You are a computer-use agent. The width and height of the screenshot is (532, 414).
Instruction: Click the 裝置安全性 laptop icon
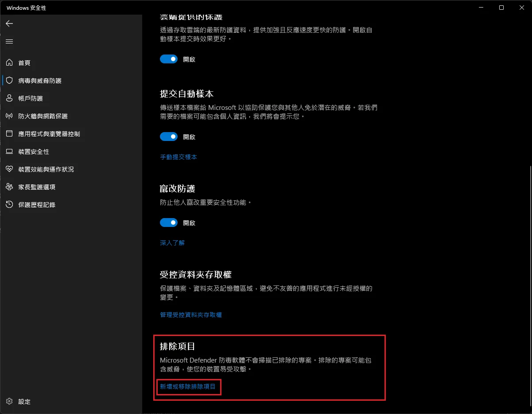coord(9,152)
